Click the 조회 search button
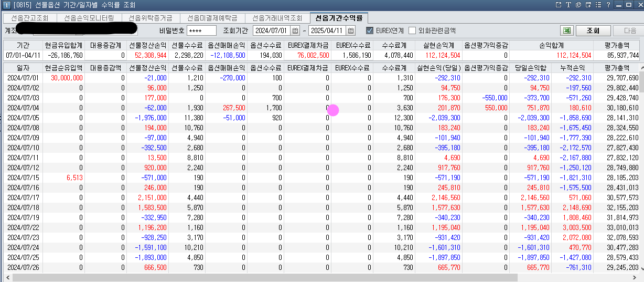This screenshot has height=282, width=644. coord(593,30)
